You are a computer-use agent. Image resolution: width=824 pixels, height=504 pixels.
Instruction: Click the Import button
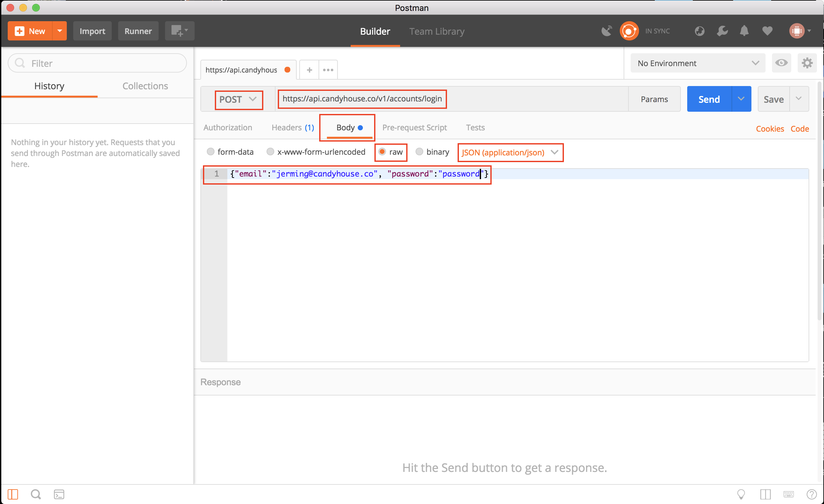point(92,31)
